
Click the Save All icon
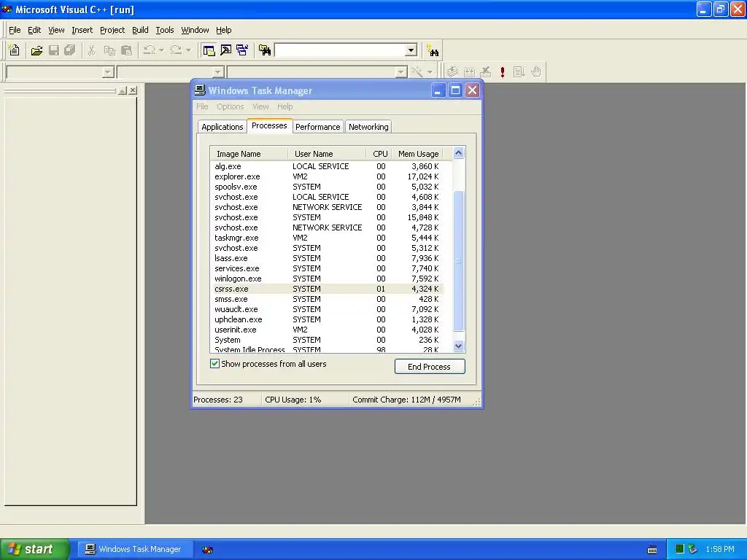tap(70, 50)
